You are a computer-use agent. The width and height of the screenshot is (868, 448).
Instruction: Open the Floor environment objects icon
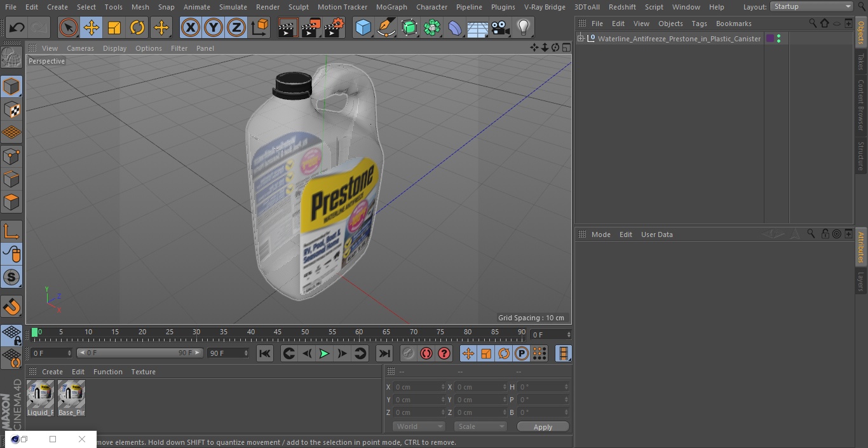(477, 27)
